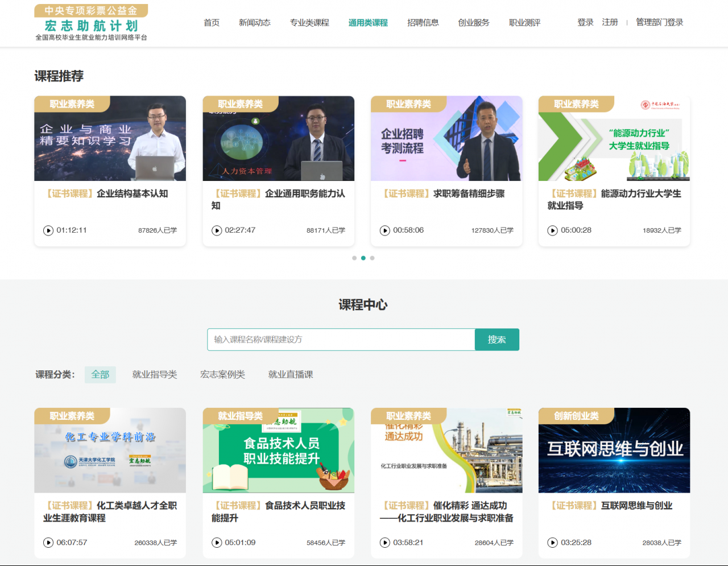
Task: Click the course search input field
Action: point(340,339)
